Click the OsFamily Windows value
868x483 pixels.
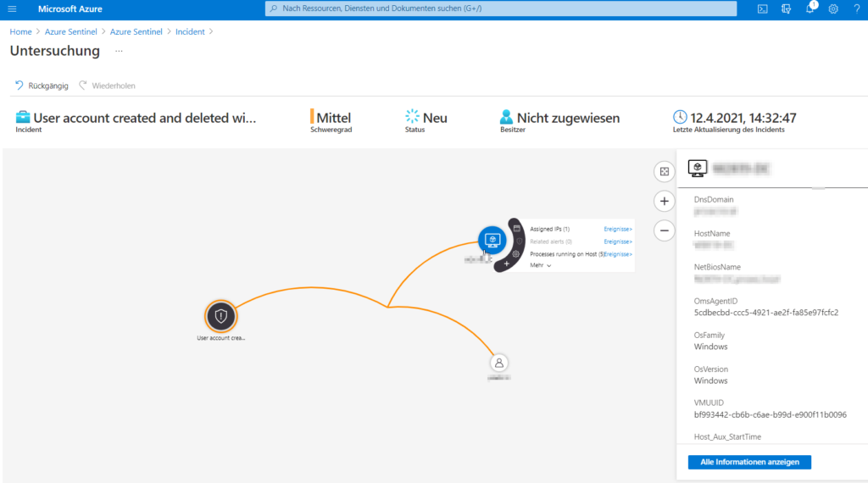[711, 347]
